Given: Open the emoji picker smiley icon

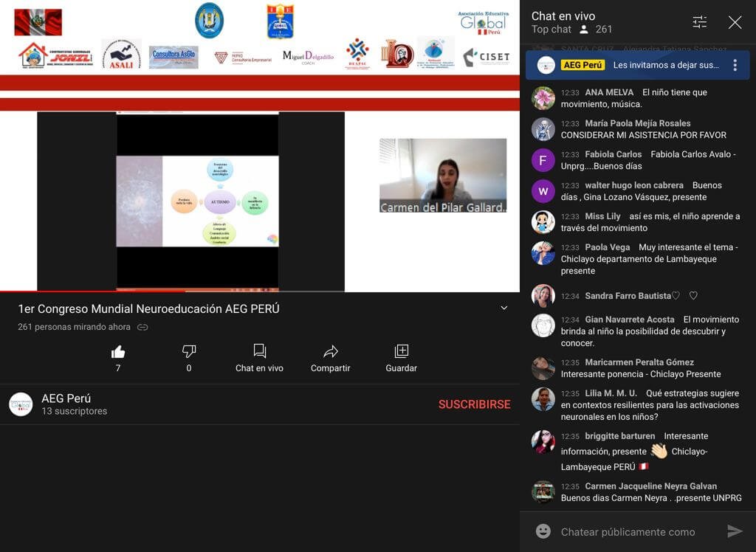Looking at the screenshot, I should (543, 531).
